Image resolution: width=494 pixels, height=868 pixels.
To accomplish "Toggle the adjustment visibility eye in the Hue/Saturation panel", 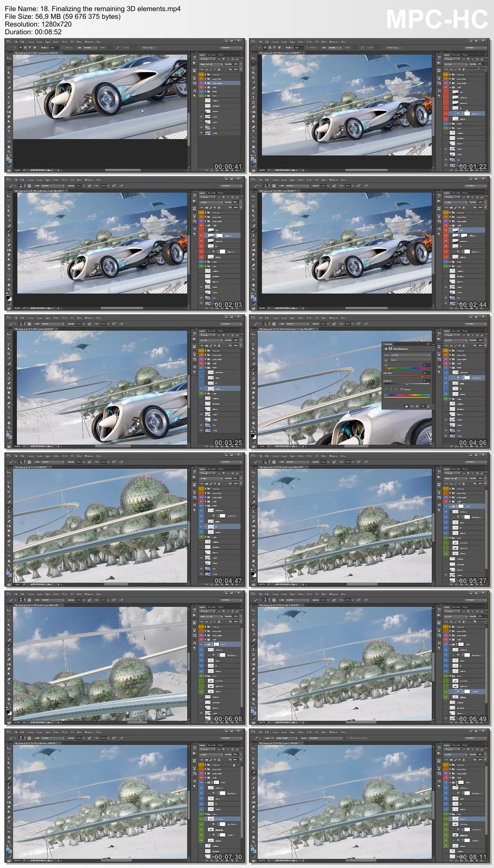I will pos(423,406).
